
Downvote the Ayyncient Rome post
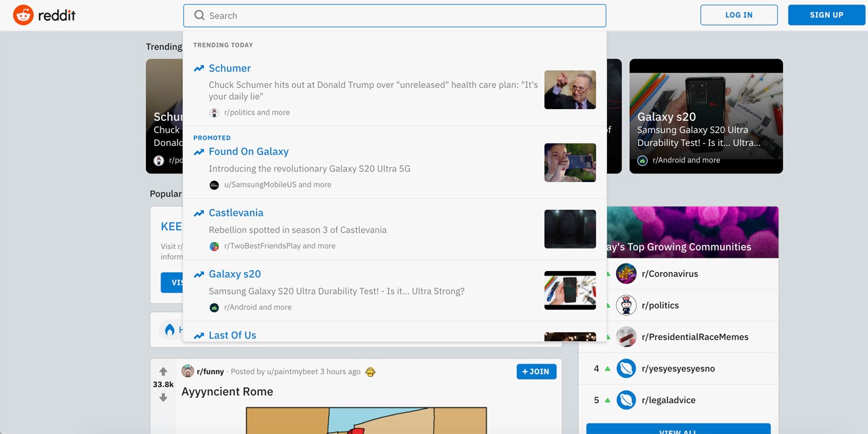(x=163, y=398)
